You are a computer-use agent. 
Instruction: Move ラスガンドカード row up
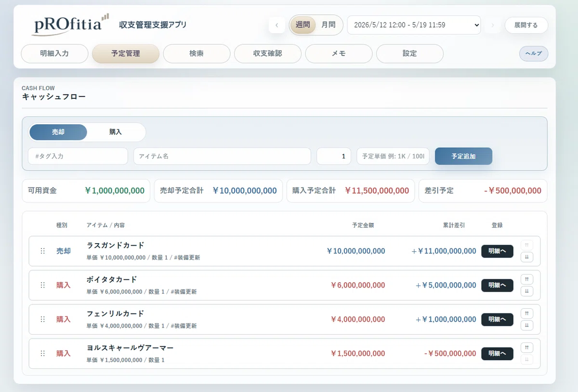[x=527, y=245]
